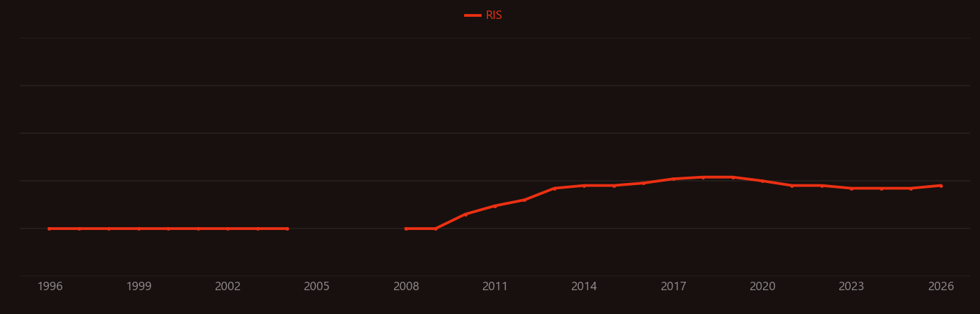The height and width of the screenshot is (314, 980).
Task: Toggle the RIS series legend entry
Action: tap(483, 15)
